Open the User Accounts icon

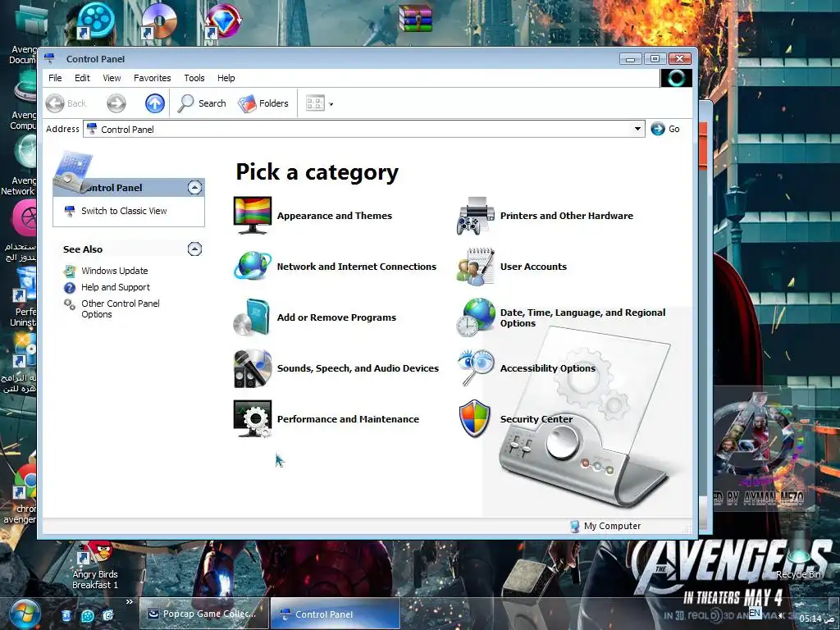475,267
